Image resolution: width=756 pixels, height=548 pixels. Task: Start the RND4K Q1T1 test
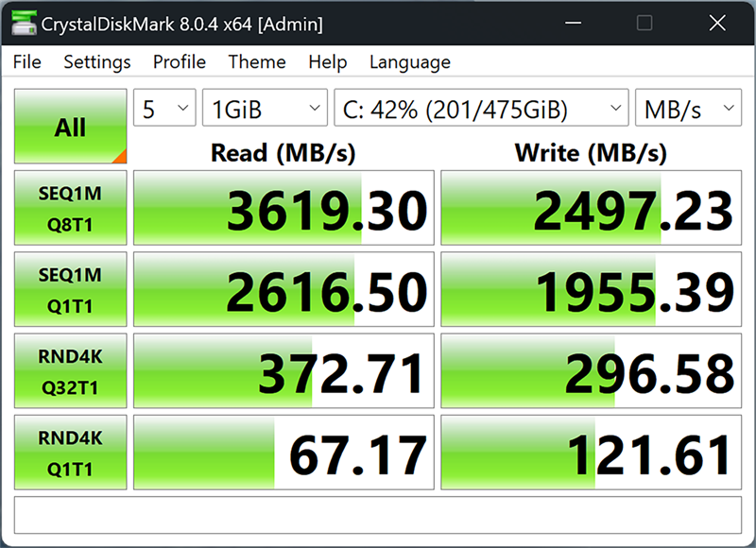(x=70, y=452)
